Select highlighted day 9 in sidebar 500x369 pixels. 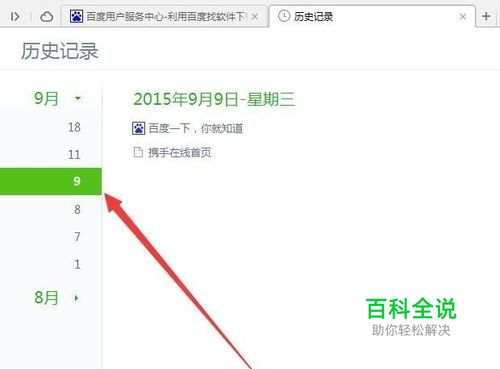tap(51, 181)
